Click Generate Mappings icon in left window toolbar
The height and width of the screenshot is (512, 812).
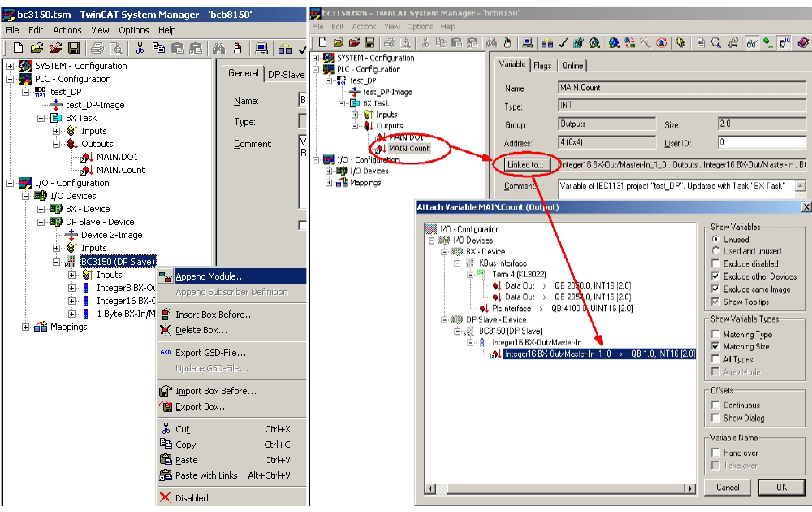[285, 49]
